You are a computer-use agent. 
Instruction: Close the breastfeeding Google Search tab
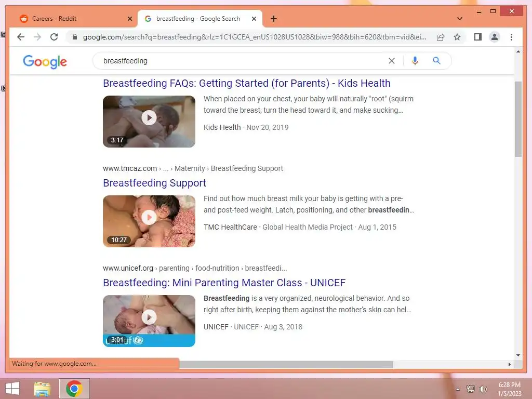tap(254, 19)
